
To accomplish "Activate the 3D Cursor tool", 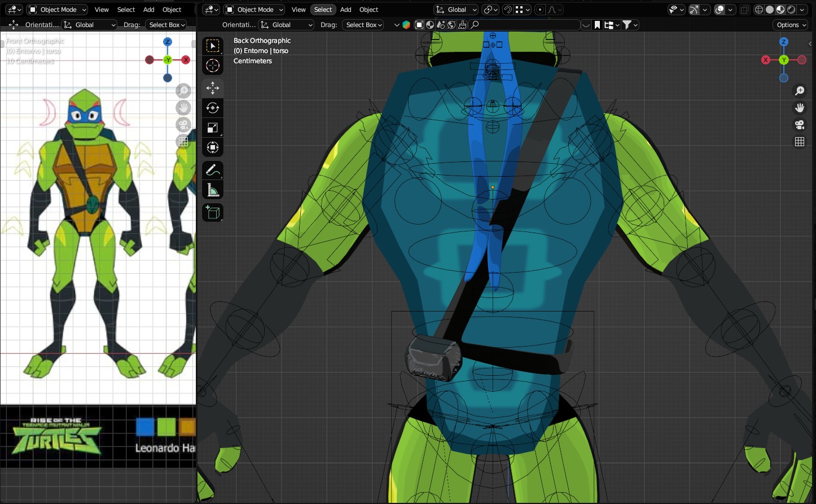I will pyautogui.click(x=213, y=65).
